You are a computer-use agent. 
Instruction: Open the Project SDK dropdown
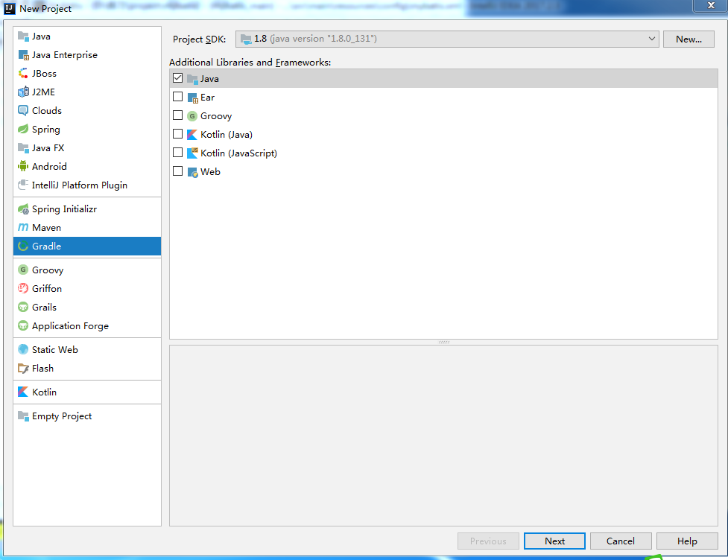pyautogui.click(x=447, y=39)
